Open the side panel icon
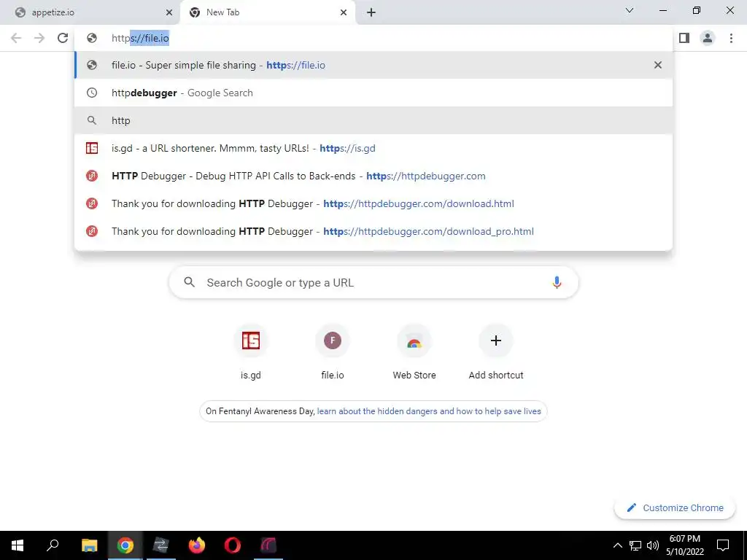The width and height of the screenshot is (747, 560). click(x=684, y=38)
